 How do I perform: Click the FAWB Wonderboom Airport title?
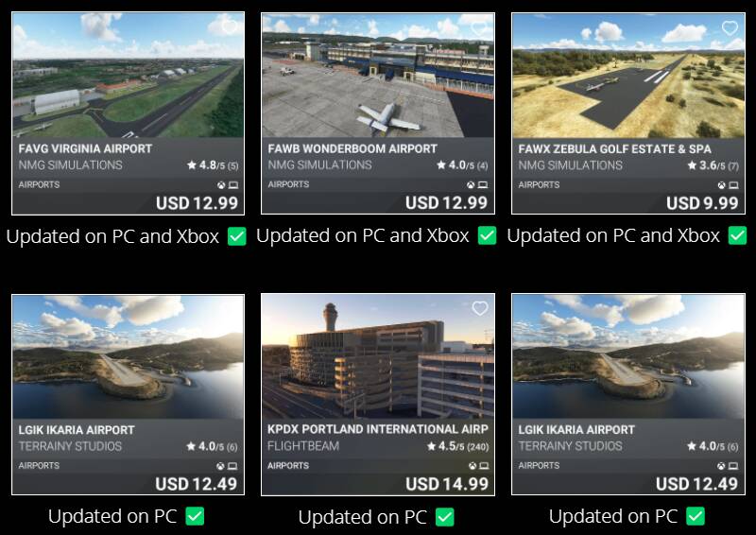352,148
